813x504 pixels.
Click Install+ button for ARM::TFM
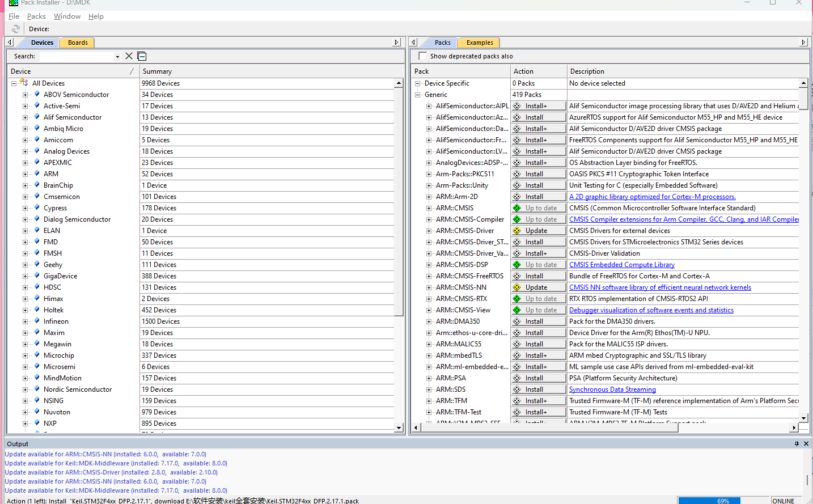pyautogui.click(x=539, y=401)
